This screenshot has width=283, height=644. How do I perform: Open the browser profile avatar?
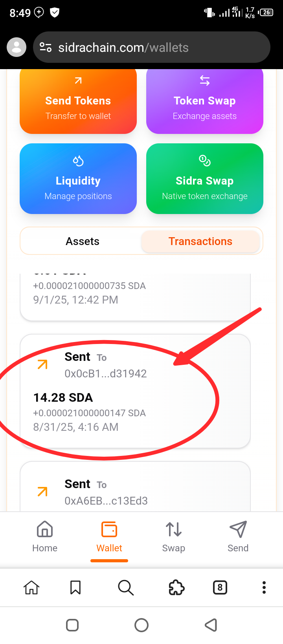[x=17, y=48]
